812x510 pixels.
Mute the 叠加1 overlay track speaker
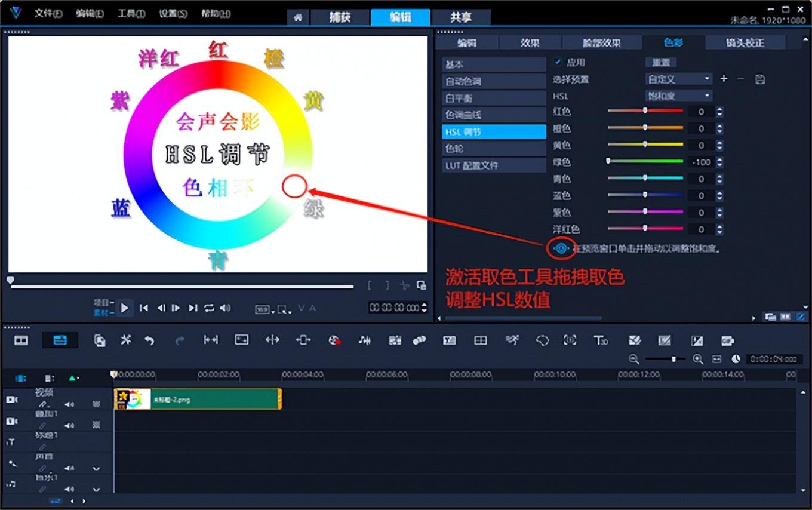pos(69,426)
